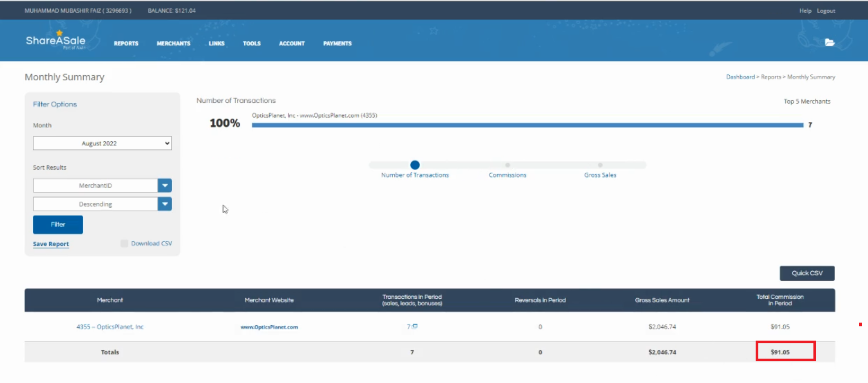Open the Merchants menu
This screenshot has width=868, height=383.
pyautogui.click(x=173, y=43)
